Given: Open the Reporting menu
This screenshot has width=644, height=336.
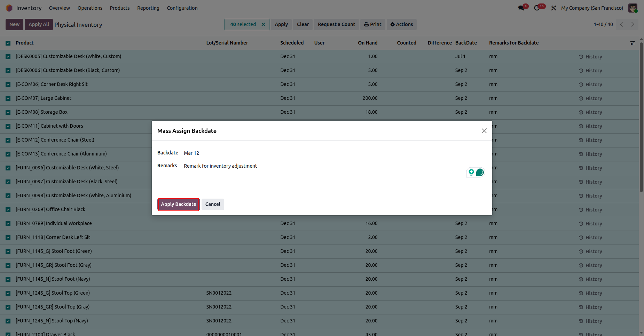Looking at the screenshot, I should tap(148, 8).
